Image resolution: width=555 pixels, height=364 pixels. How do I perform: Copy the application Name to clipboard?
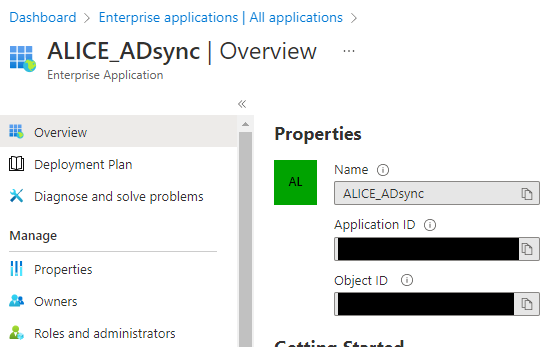pos(527,194)
